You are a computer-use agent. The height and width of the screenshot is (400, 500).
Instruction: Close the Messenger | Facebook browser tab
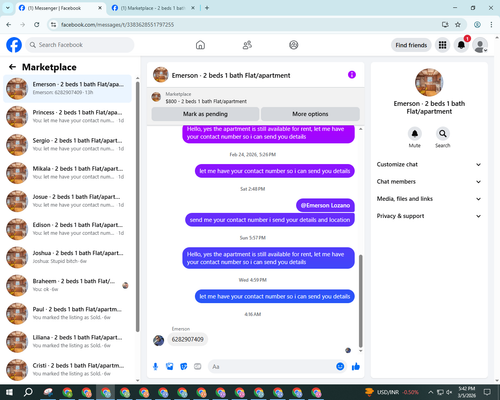tap(100, 8)
